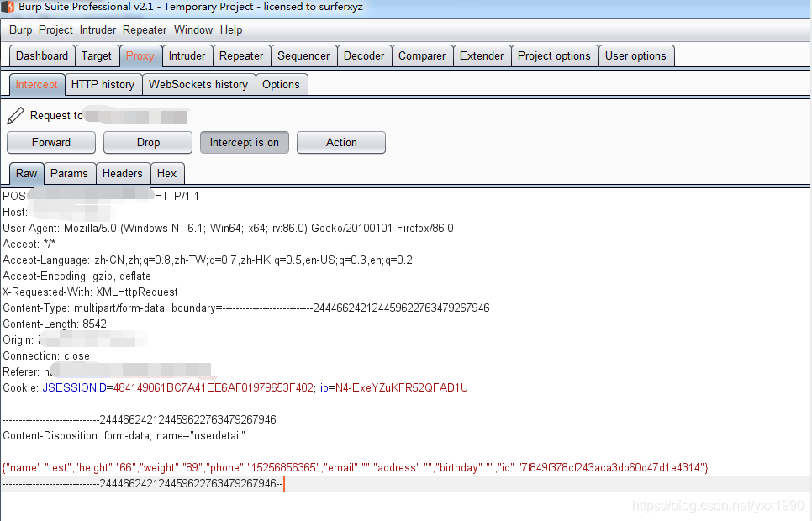
Task: Forward the intercepted request
Action: 51,142
